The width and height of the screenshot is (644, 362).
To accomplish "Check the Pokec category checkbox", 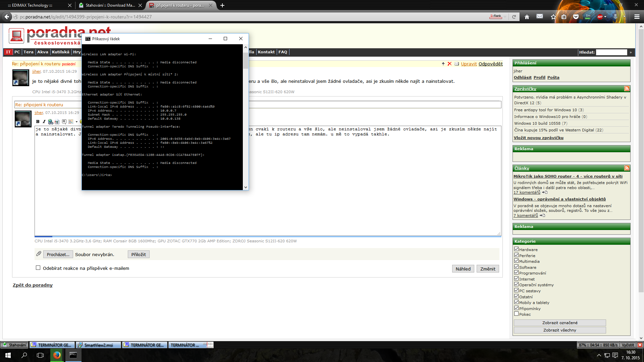I will tap(517, 314).
